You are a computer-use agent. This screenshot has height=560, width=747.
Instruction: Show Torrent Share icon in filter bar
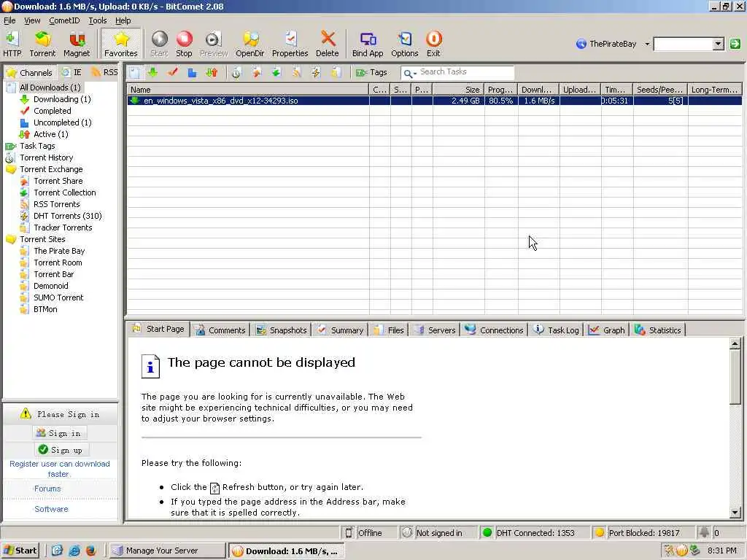[257, 72]
